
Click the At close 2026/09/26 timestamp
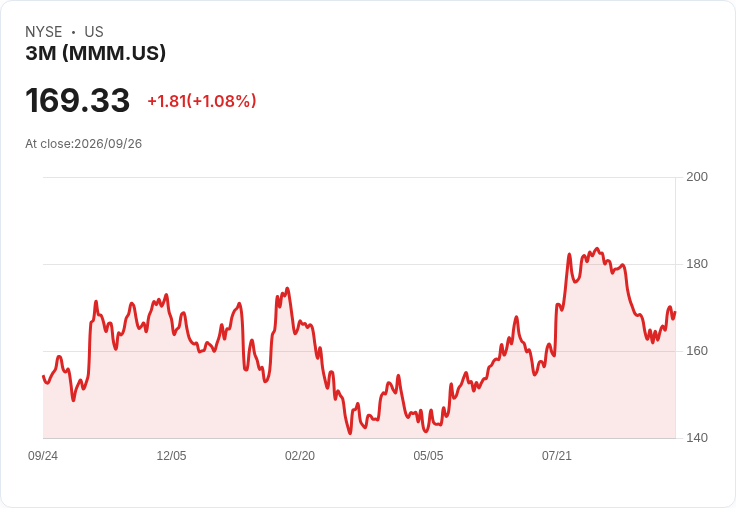84,144
